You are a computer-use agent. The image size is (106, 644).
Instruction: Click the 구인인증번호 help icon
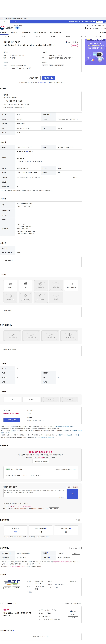50,558
